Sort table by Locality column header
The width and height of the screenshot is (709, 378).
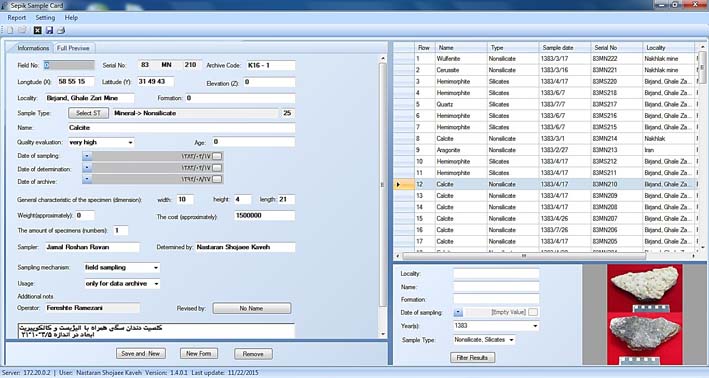tap(669, 47)
